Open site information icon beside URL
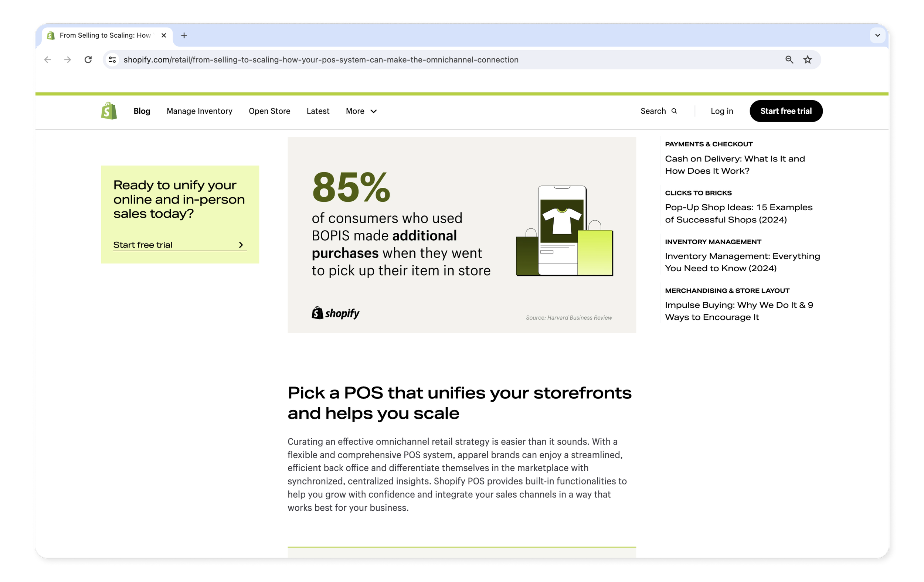 point(112,59)
